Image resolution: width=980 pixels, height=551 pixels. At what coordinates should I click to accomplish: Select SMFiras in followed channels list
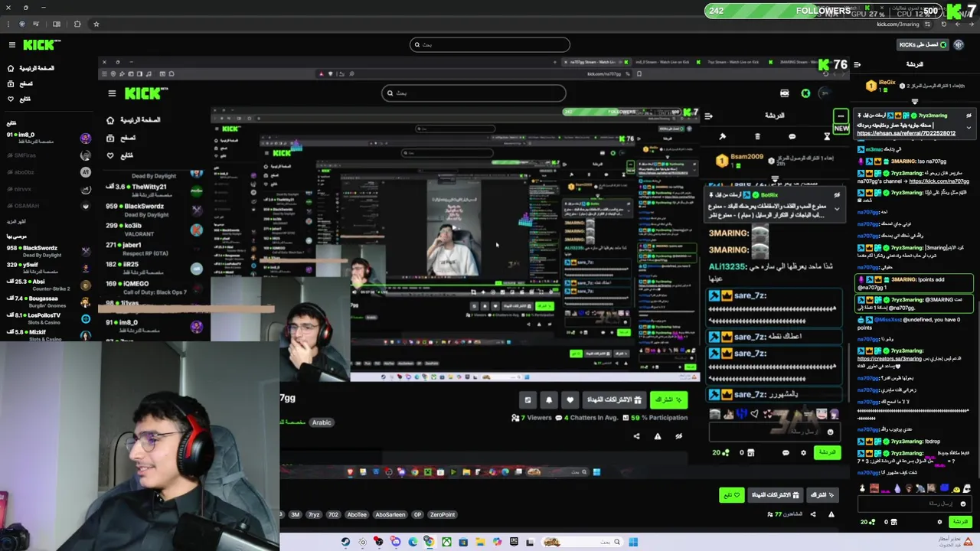(x=47, y=155)
